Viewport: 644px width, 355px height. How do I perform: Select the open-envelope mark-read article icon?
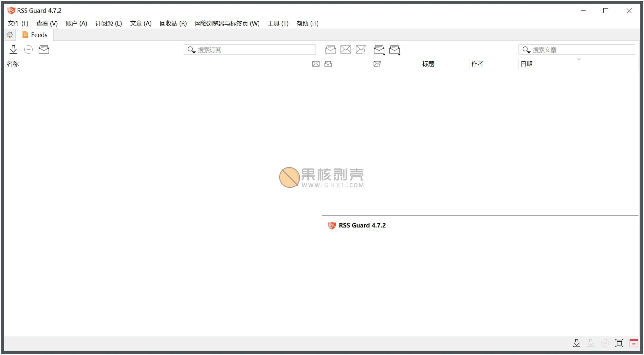coord(331,49)
